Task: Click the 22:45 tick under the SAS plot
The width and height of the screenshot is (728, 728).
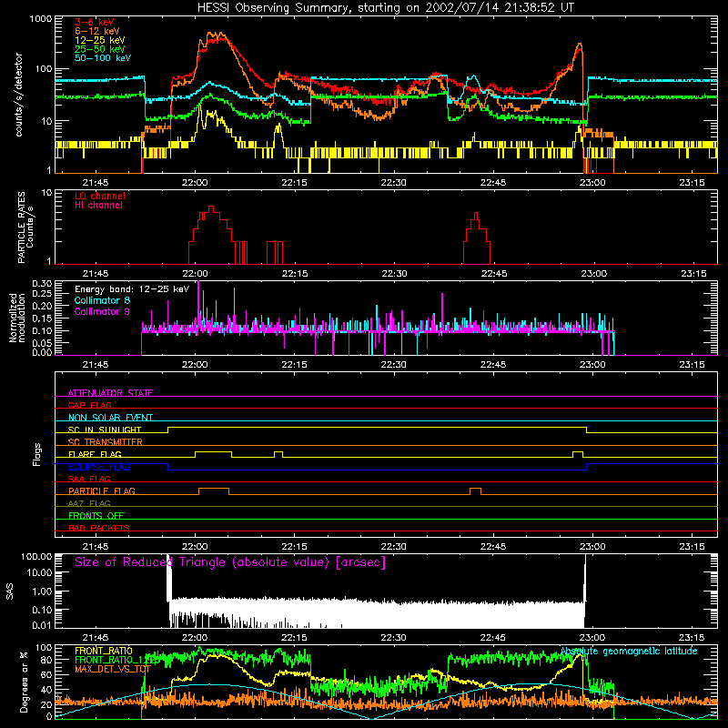Action: [493, 638]
